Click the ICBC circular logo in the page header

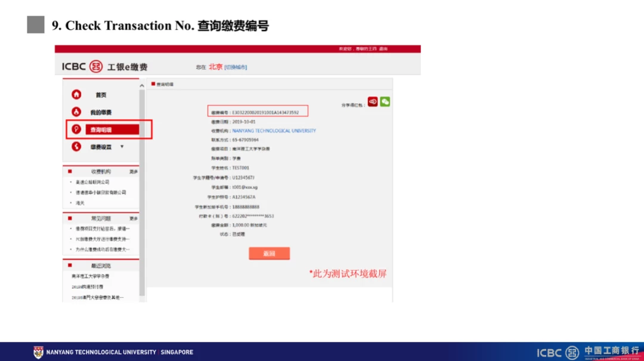[96, 66]
